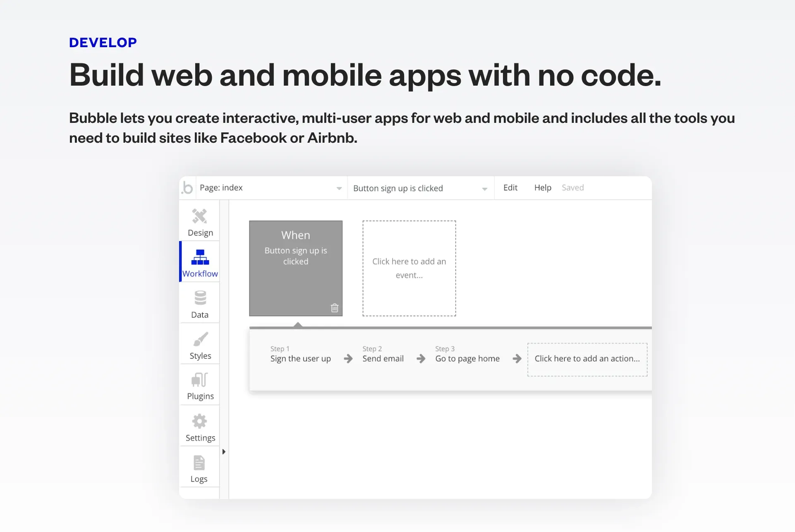Delete the event with the trash icon
The height and width of the screenshot is (532, 795).
(x=335, y=308)
